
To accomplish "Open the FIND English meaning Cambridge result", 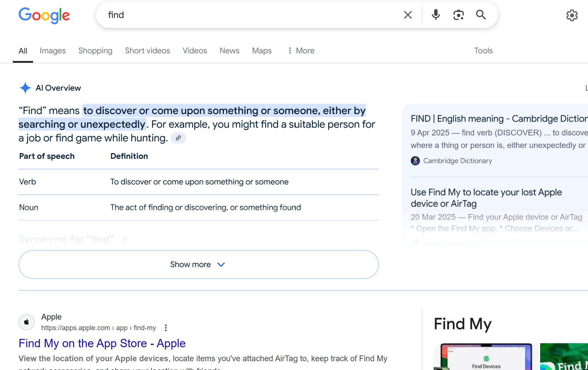I will click(x=499, y=119).
